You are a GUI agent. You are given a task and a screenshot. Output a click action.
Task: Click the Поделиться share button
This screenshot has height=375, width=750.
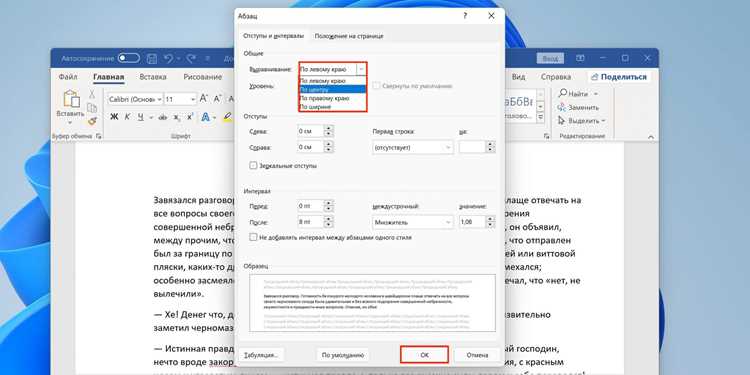619,77
